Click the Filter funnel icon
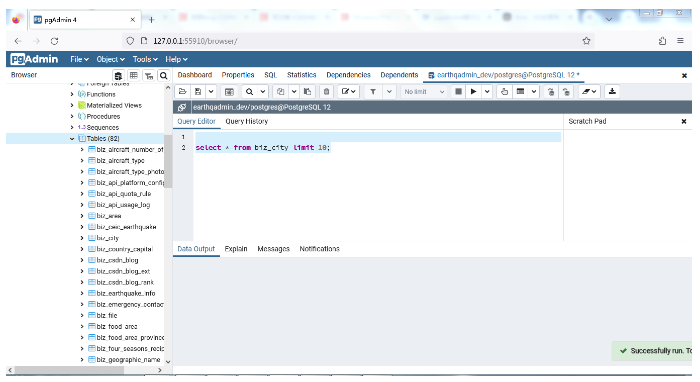The width and height of the screenshot is (700, 382). click(x=373, y=91)
